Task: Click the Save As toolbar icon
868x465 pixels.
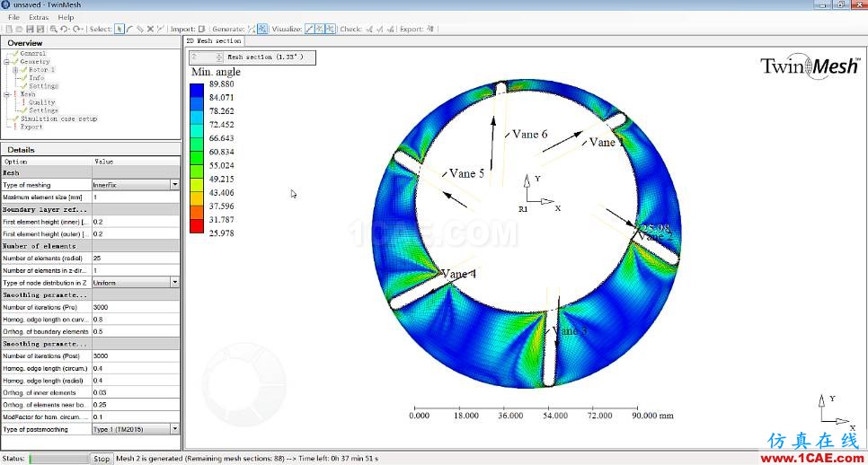Action: point(40,29)
